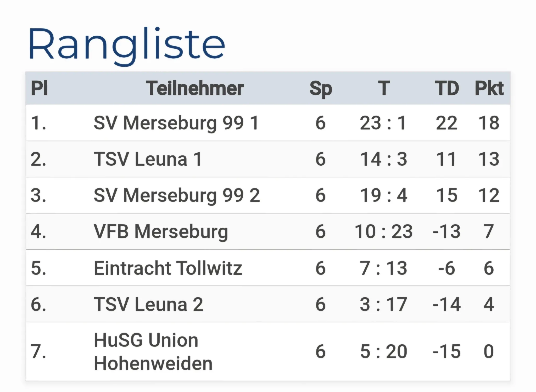Select rank number 7. cell

[38, 351]
